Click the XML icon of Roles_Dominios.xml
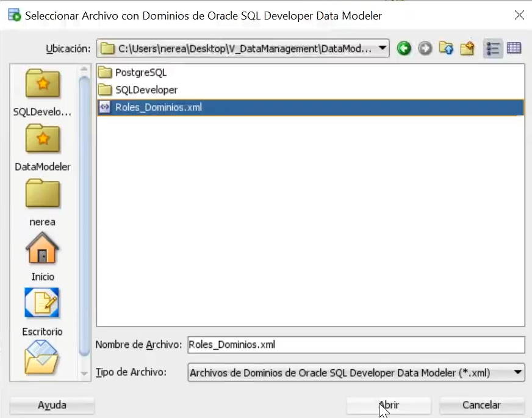The width and height of the screenshot is (532, 418). point(104,107)
